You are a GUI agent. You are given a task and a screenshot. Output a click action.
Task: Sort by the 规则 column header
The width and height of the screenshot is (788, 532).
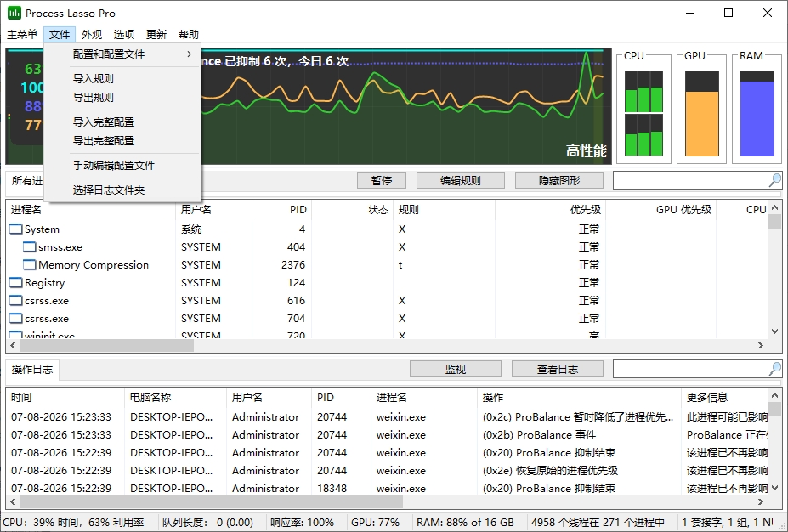click(x=445, y=209)
